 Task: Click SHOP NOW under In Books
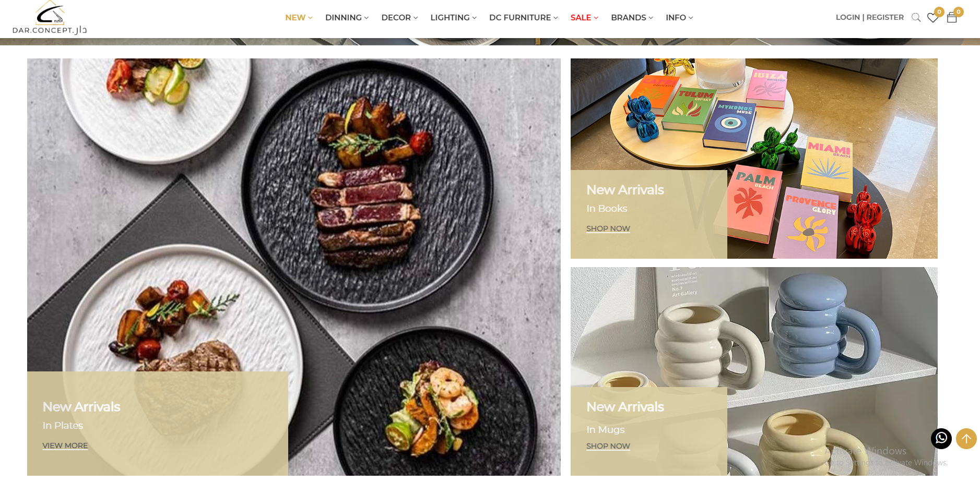pyautogui.click(x=608, y=228)
